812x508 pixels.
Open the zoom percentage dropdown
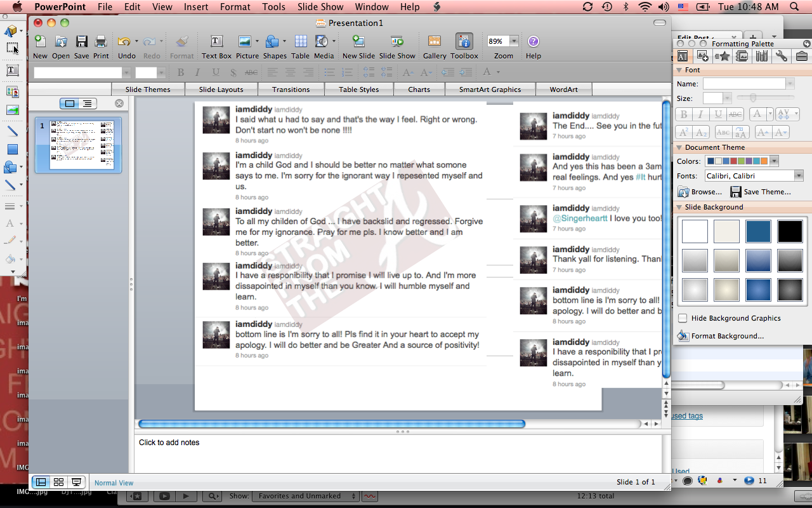click(x=514, y=41)
